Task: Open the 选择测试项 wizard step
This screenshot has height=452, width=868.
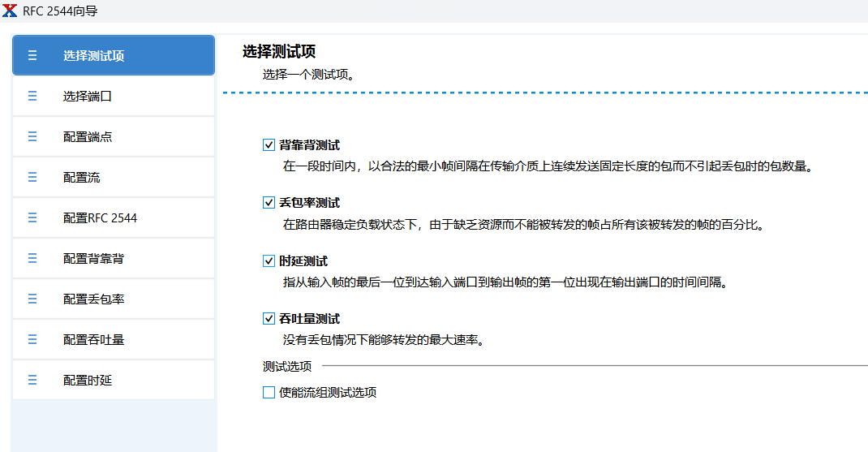Action: [114, 55]
